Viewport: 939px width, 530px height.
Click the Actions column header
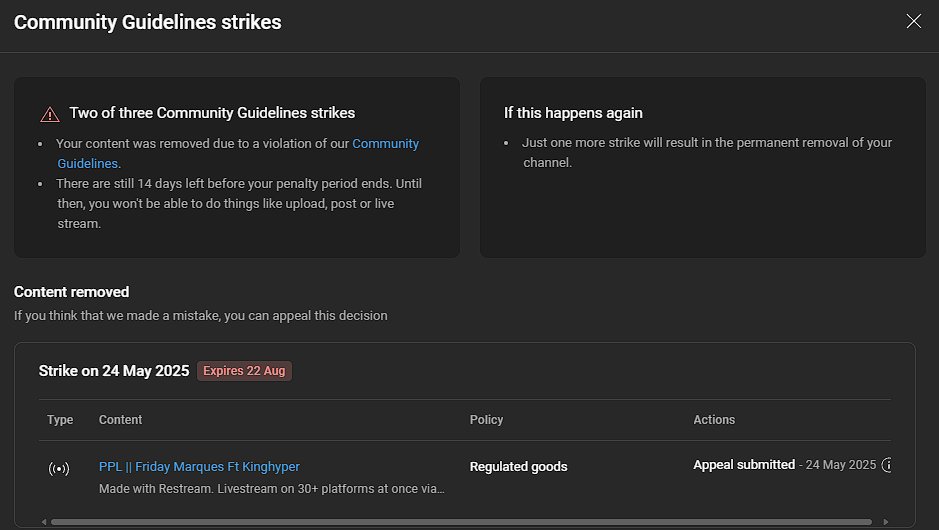(714, 420)
